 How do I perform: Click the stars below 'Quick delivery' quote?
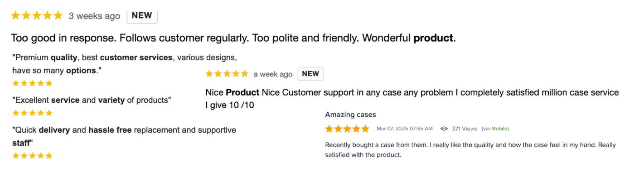(32, 156)
